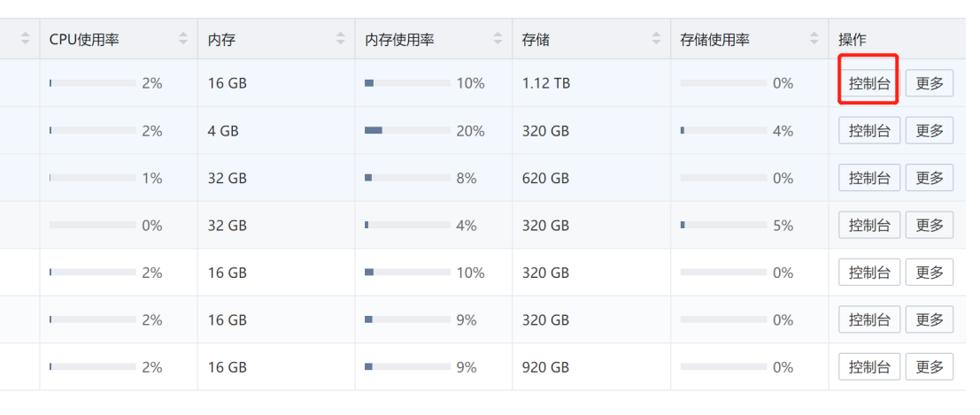
Task: Click the 20% memory usage bar
Action: click(407, 131)
